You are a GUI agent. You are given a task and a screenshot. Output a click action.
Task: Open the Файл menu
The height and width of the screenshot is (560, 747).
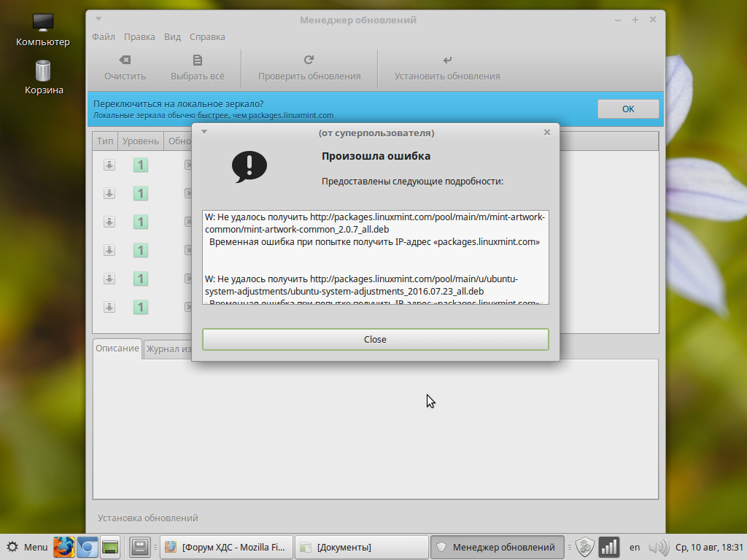[x=103, y=36]
